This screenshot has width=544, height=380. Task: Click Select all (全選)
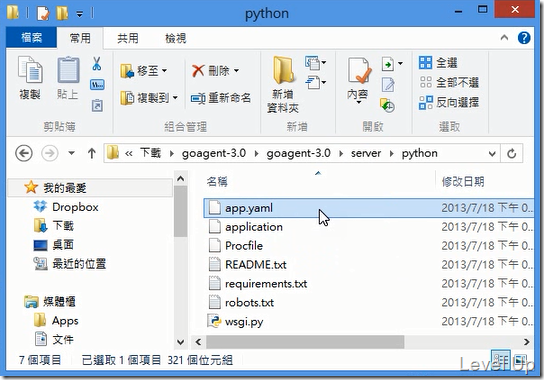439,63
